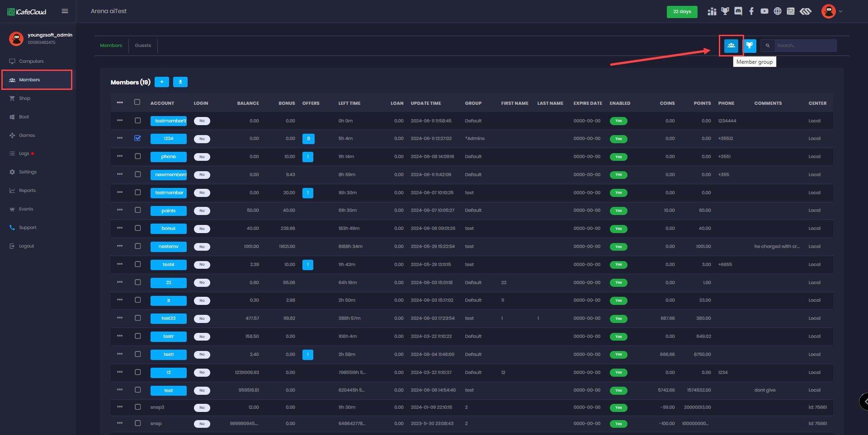Click the leaderboard stars icon in header
The height and width of the screenshot is (435, 868).
(712, 11)
